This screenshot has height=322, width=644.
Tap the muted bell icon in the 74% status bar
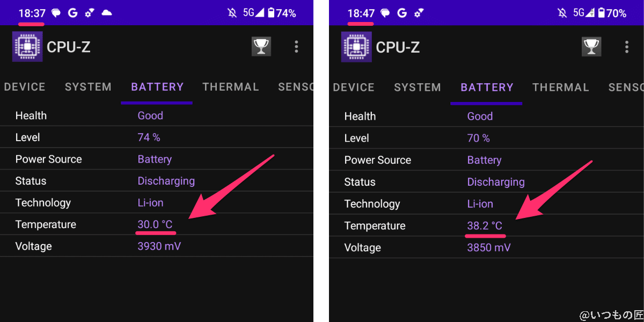click(232, 13)
